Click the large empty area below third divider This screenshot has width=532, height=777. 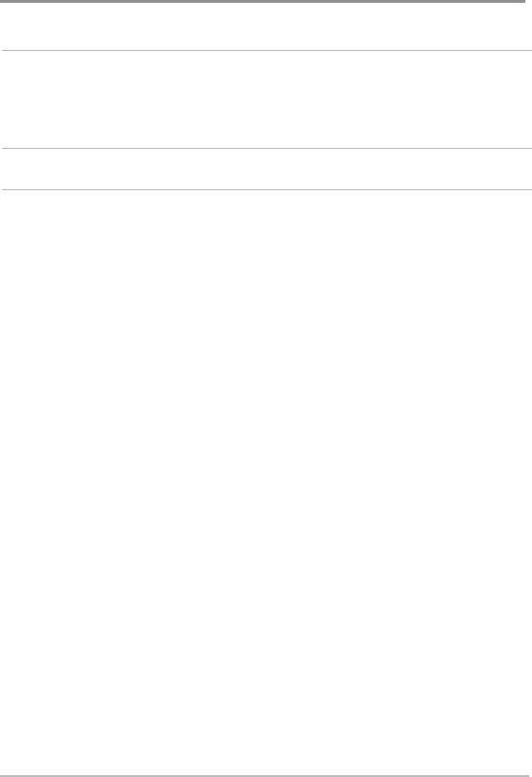click(266, 482)
